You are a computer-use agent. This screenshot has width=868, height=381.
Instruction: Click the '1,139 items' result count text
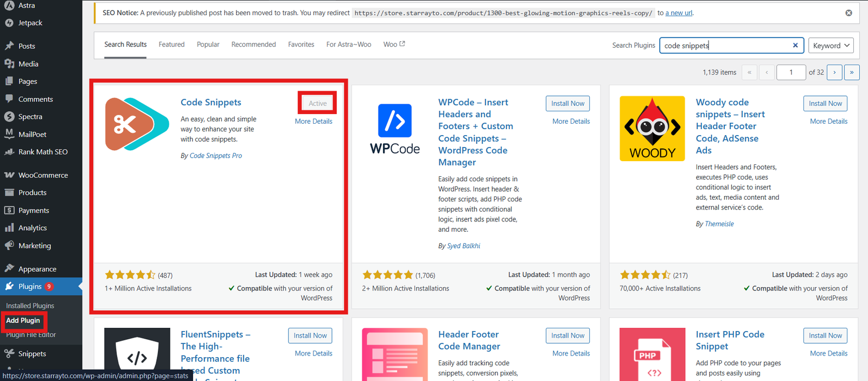[719, 72]
